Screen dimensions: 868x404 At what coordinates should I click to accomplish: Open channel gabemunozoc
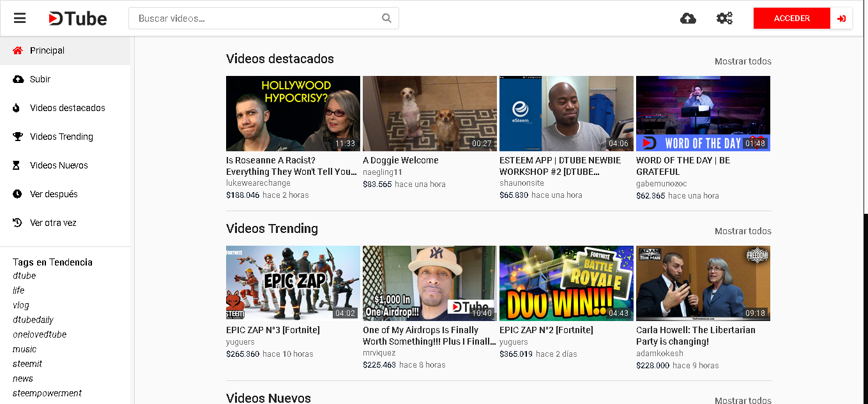pos(662,184)
